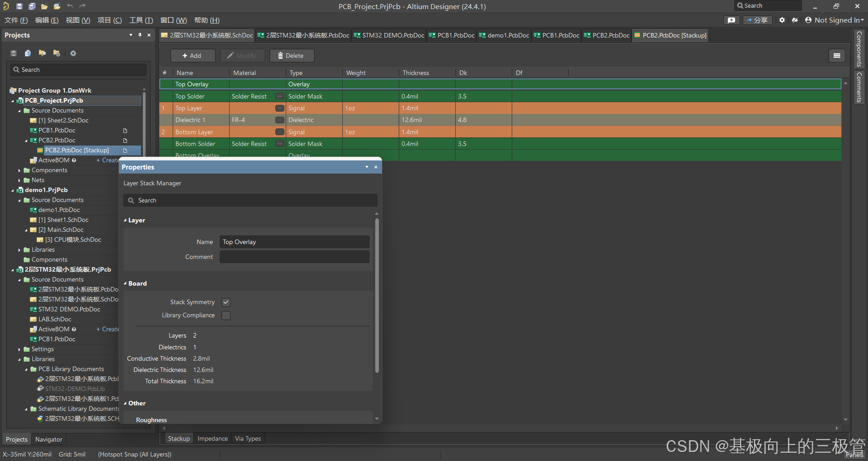
Task: Open the 文件 (F) menu
Action: [x=16, y=20]
